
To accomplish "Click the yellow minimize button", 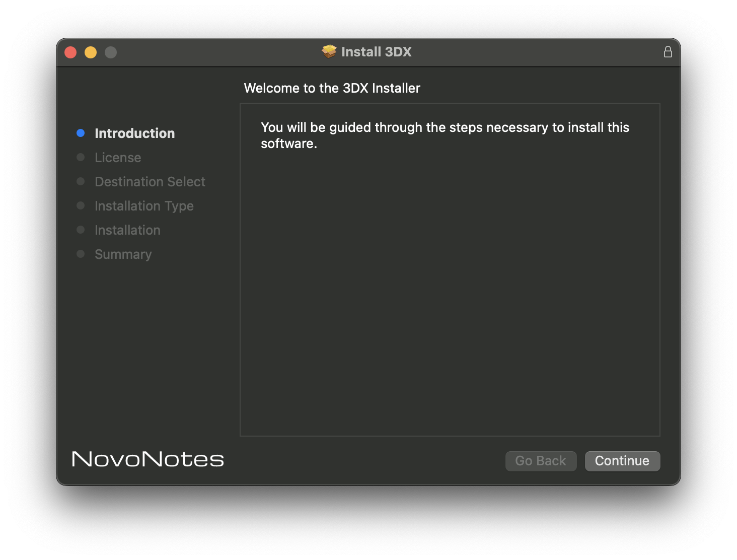I will (91, 52).
